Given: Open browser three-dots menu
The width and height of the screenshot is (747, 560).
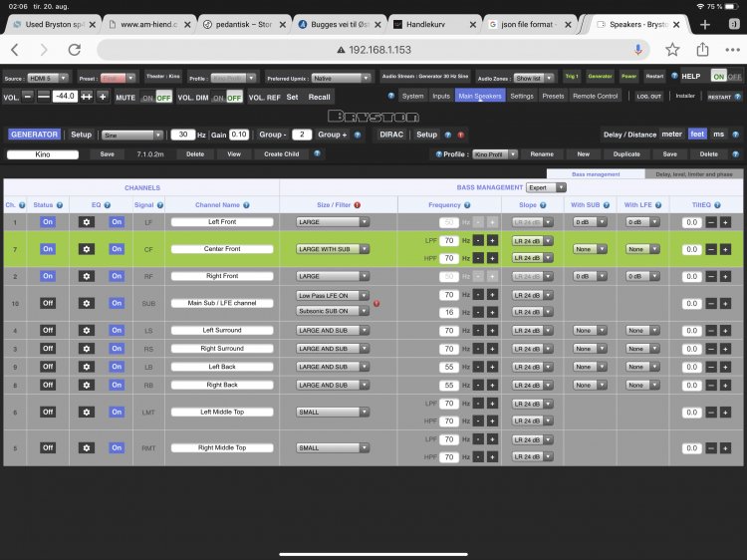Looking at the screenshot, I should click(732, 50).
